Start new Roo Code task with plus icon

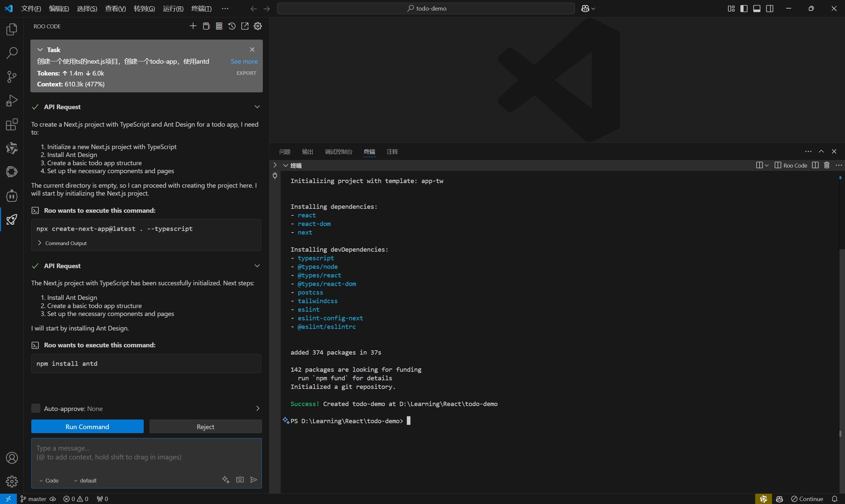point(193,26)
